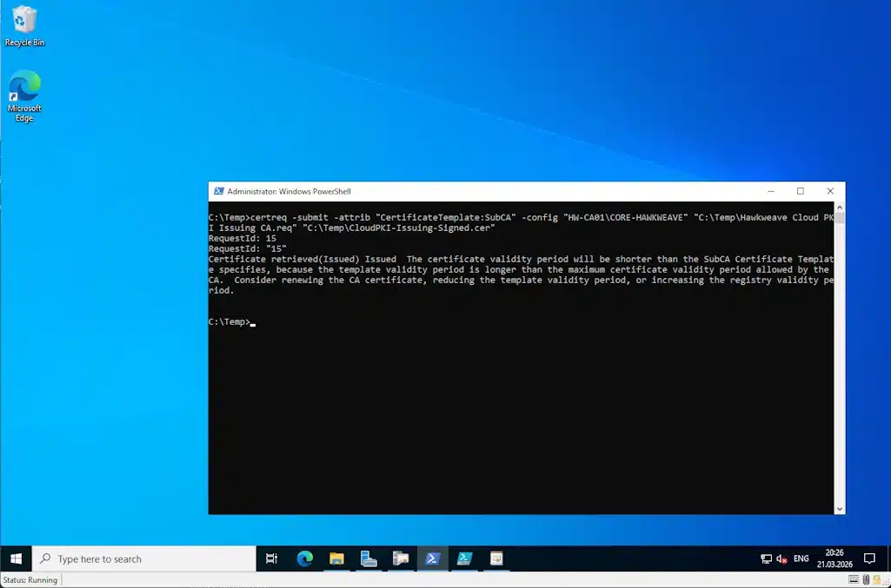Open Task View from the taskbar
This screenshot has width=891, height=588.
[271, 558]
